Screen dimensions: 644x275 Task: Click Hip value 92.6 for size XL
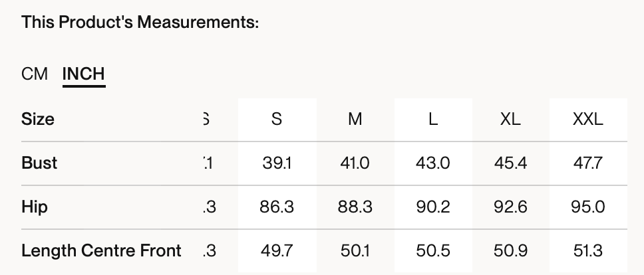(x=510, y=207)
